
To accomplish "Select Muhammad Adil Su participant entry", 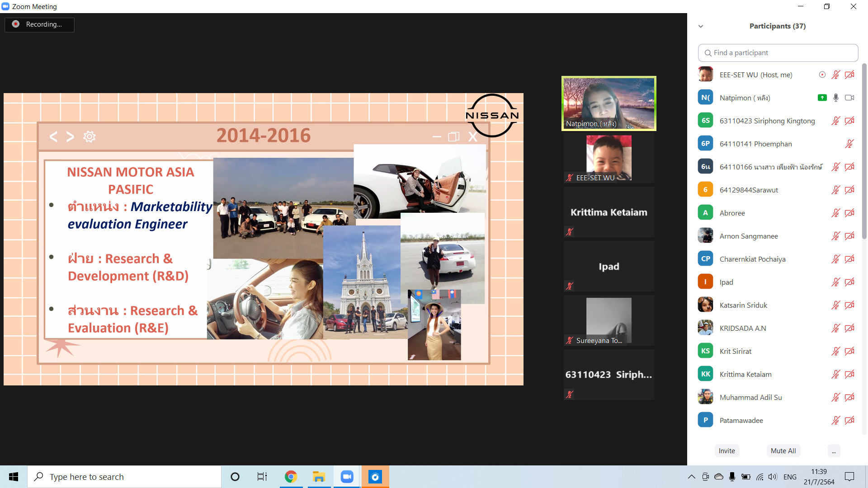I will (x=750, y=397).
